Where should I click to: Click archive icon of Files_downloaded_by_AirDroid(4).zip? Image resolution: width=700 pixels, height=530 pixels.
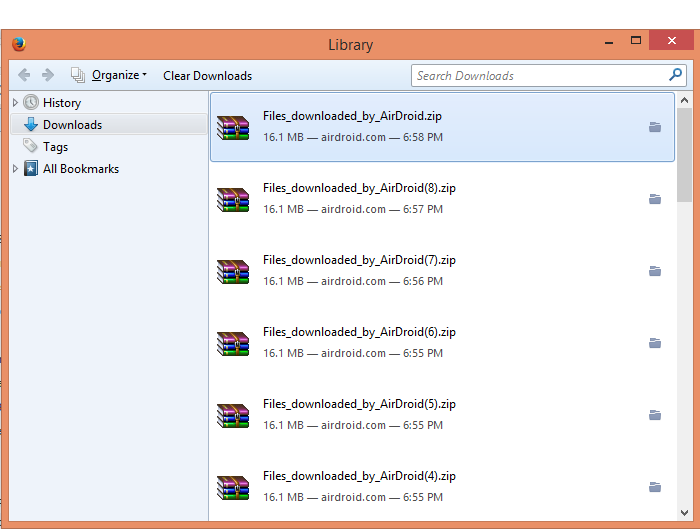tap(233, 487)
